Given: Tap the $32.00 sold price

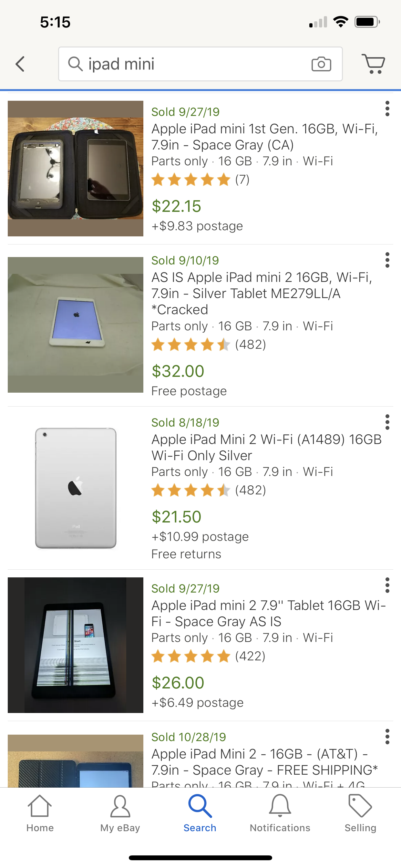Looking at the screenshot, I should (x=178, y=371).
